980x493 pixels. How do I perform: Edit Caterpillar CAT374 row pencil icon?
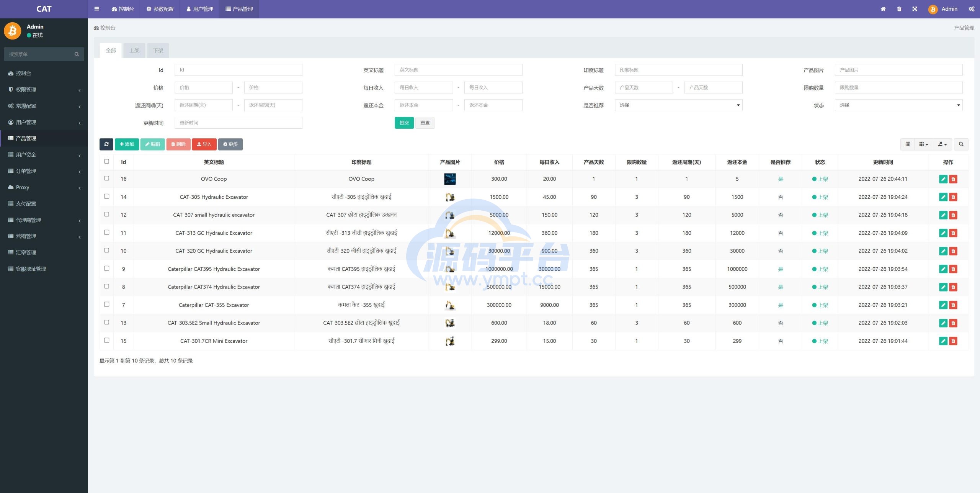(943, 287)
